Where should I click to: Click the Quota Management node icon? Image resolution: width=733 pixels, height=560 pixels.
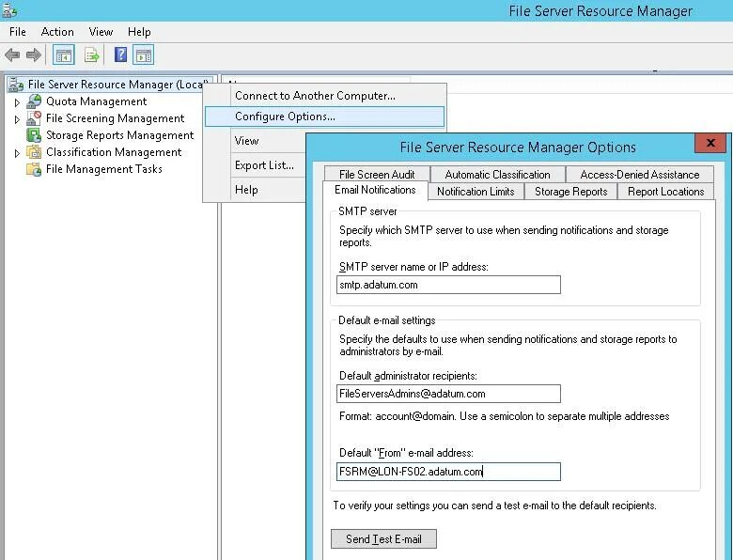[34, 101]
